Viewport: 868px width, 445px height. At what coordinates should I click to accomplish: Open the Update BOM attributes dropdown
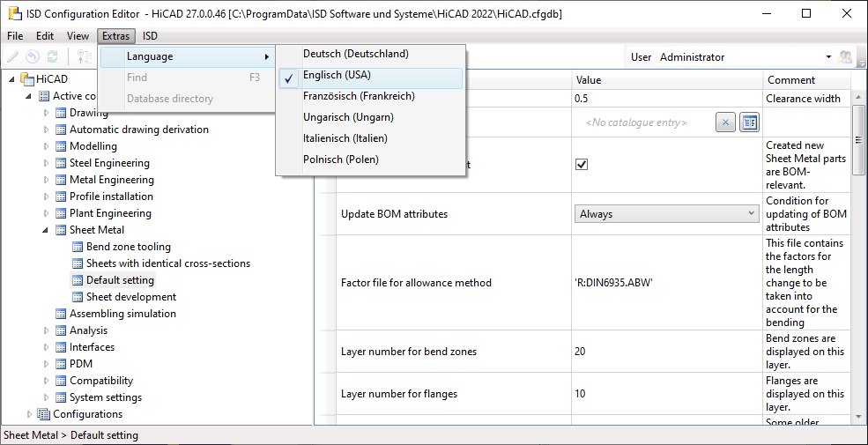pyautogui.click(x=666, y=213)
